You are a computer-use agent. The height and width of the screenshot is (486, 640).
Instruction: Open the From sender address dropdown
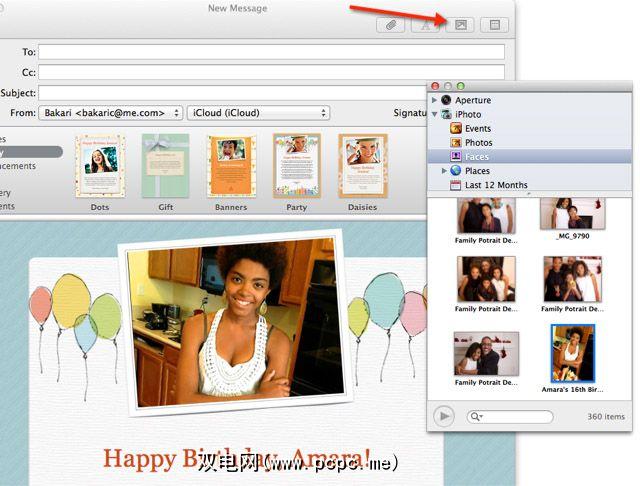[x=111, y=113]
